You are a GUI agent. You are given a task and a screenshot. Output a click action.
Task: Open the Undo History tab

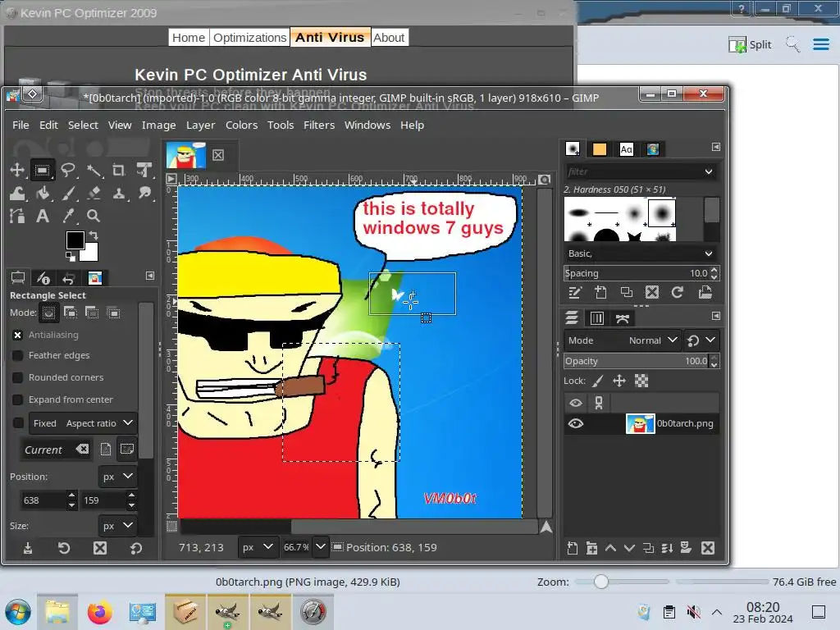pyautogui.click(x=68, y=277)
